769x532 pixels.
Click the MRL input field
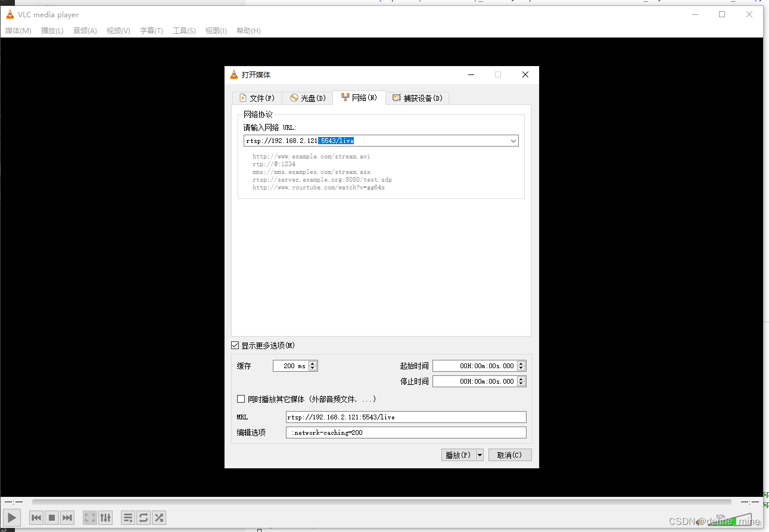(x=405, y=416)
